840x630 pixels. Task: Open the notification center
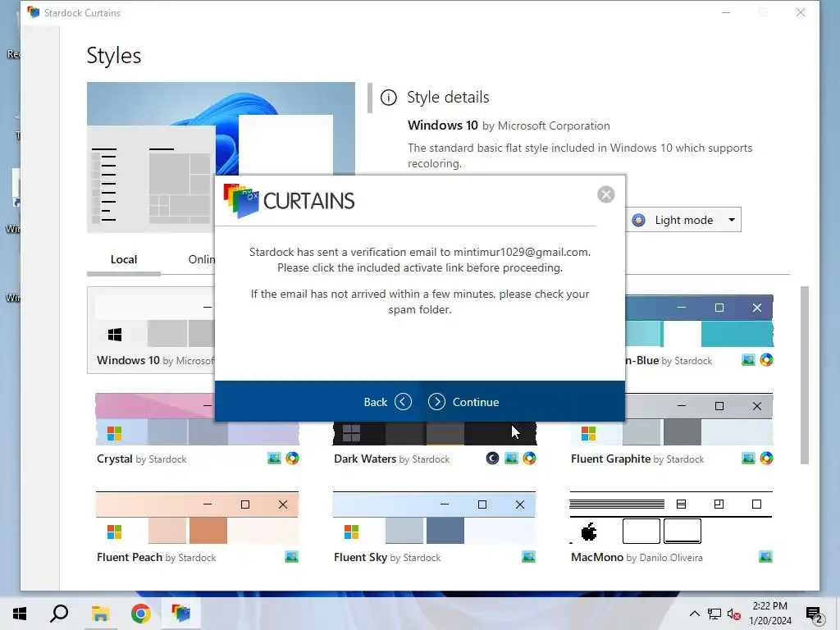[815, 614]
